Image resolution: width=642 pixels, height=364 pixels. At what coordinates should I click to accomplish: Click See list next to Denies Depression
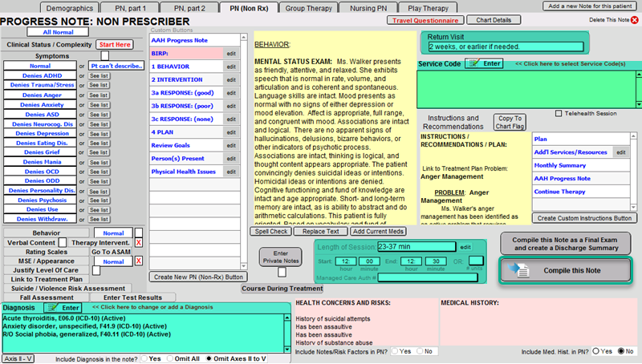tap(99, 134)
